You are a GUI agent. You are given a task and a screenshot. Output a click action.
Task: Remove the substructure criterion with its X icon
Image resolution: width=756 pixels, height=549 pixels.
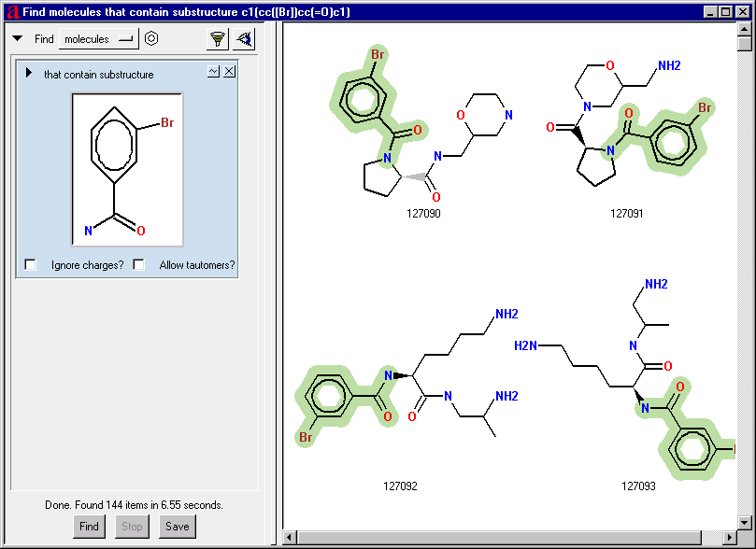[230, 72]
